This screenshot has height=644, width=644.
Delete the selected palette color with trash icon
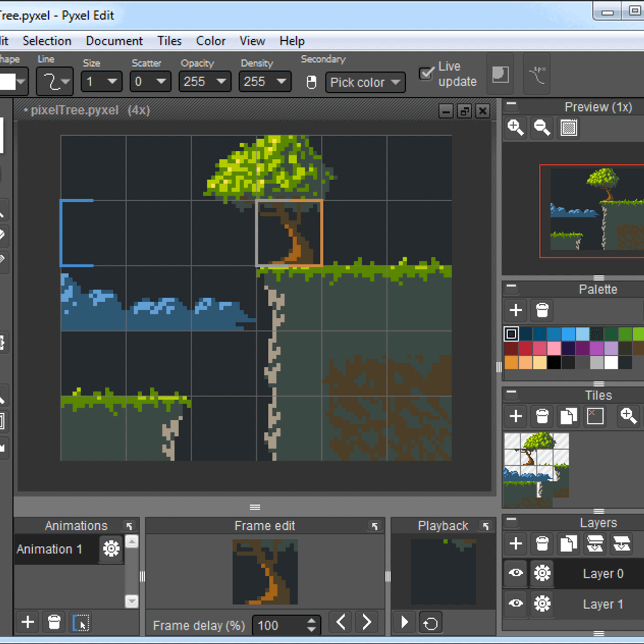tap(542, 310)
